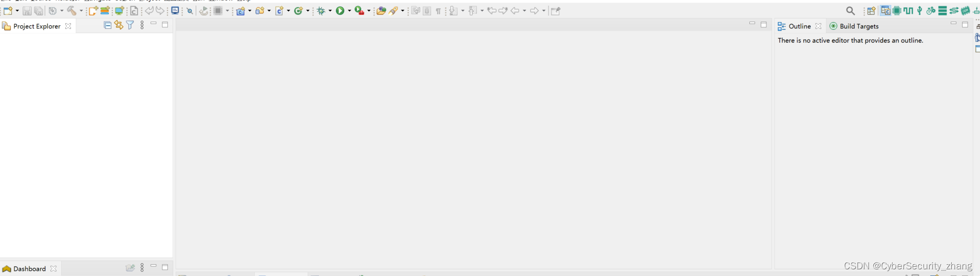Click the Open Element folder icon
980x276 pixels.
point(381,11)
